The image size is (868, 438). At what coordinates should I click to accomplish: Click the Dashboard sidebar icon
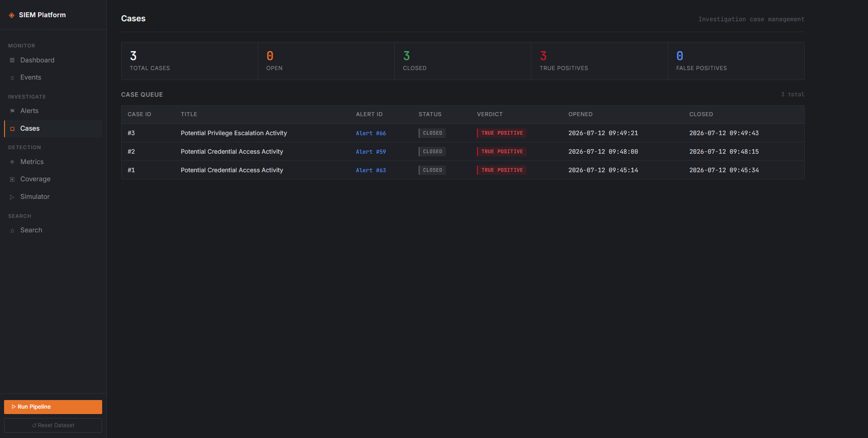point(12,60)
